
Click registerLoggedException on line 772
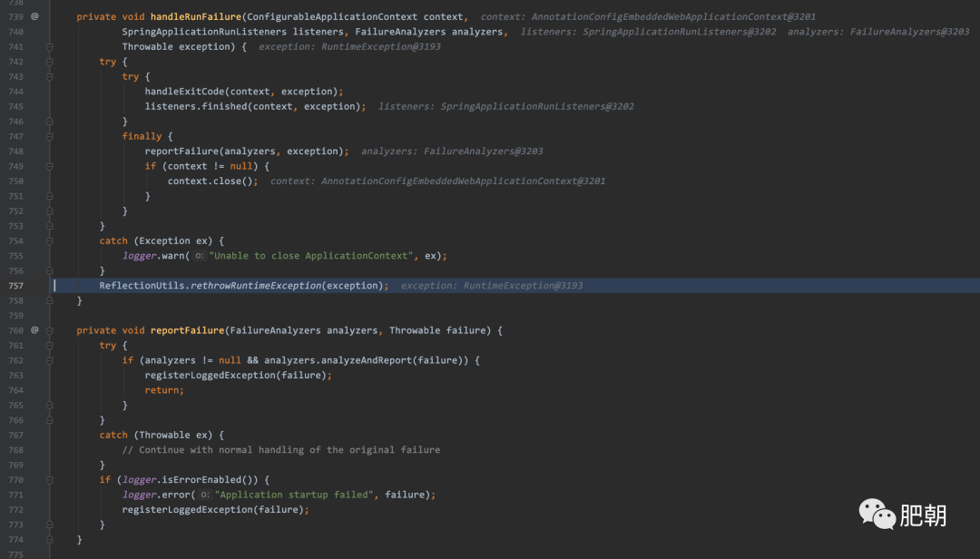coord(188,510)
